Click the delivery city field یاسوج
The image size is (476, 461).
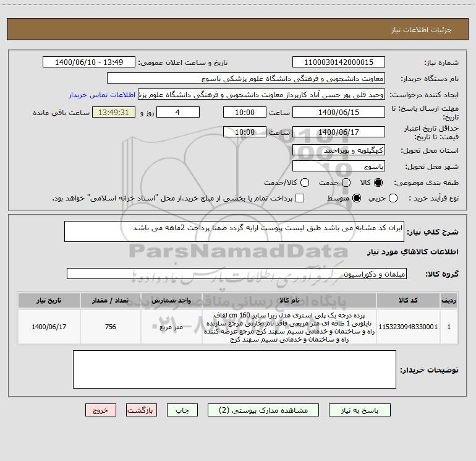[339, 166]
